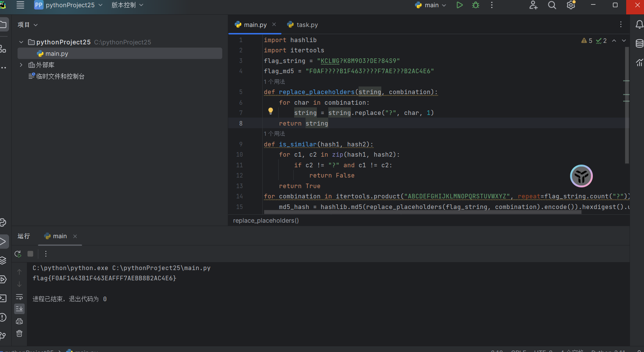
Task: Select the 运行 panel label
Action: (x=24, y=236)
